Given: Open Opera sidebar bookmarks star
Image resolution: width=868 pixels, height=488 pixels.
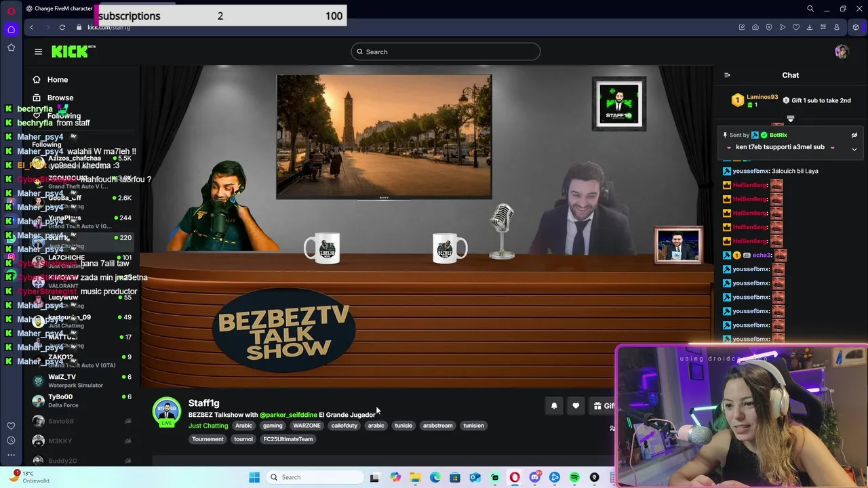Looking at the screenshot, I should tap(11, 47).
